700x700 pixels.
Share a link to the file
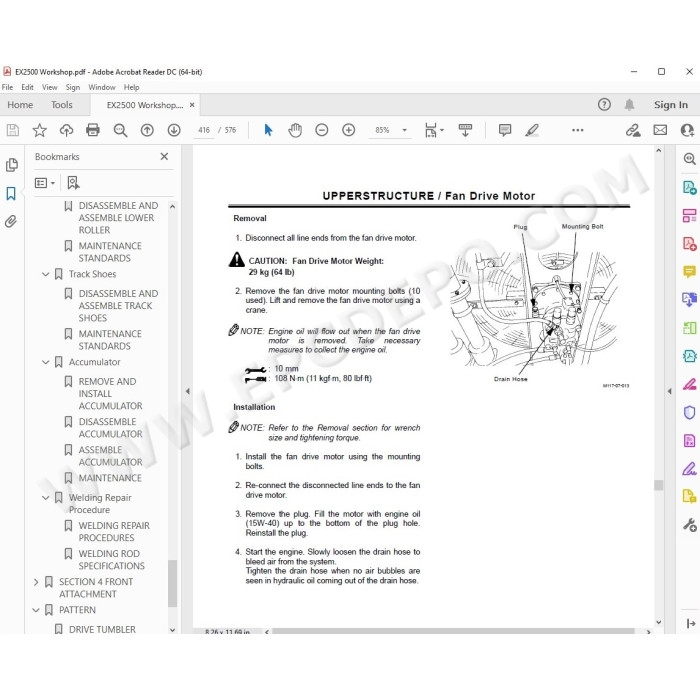click(x=633, y=130)
